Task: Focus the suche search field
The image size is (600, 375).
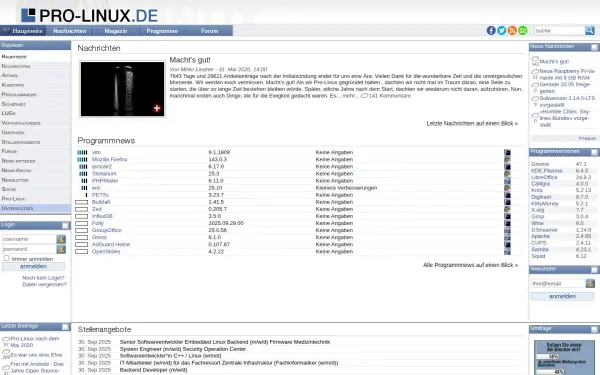Action: (559, 31)
